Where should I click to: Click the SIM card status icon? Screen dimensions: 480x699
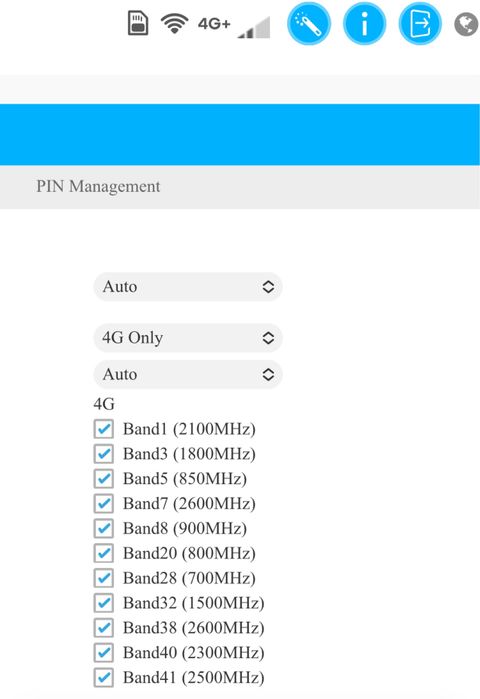coord(138,23)
